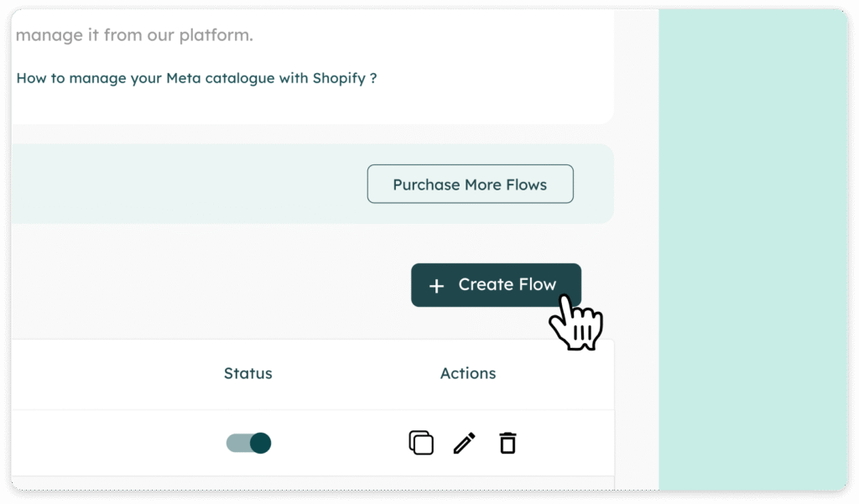Click the Status column header

[x=247, y=374]
